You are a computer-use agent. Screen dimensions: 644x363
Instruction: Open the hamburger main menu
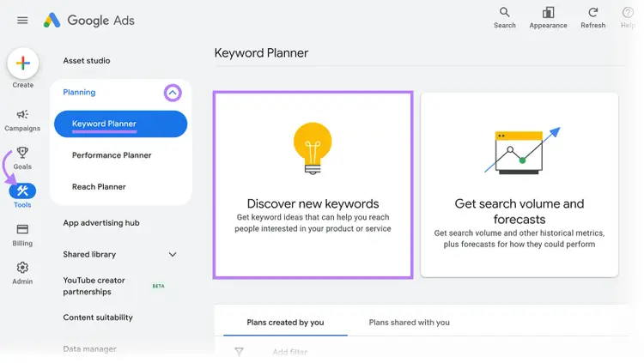pos(22,20)
